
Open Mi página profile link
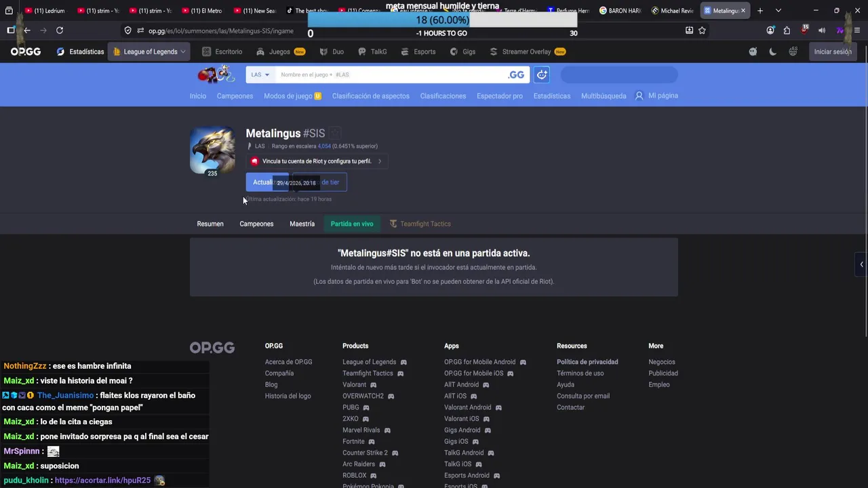coord(656,96)
